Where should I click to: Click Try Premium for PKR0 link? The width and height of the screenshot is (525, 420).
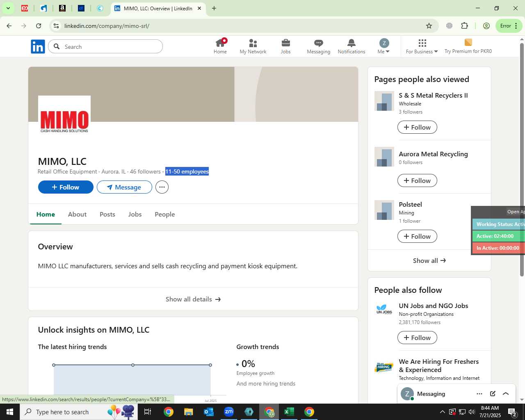click(468, 46)
